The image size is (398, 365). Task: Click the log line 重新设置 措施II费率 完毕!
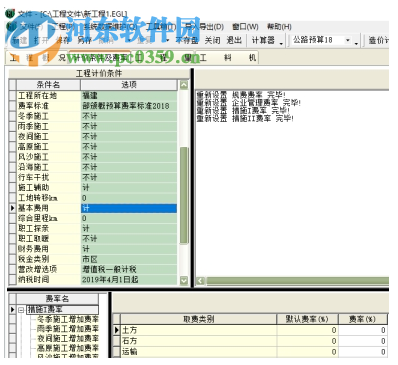coord(245,118)
